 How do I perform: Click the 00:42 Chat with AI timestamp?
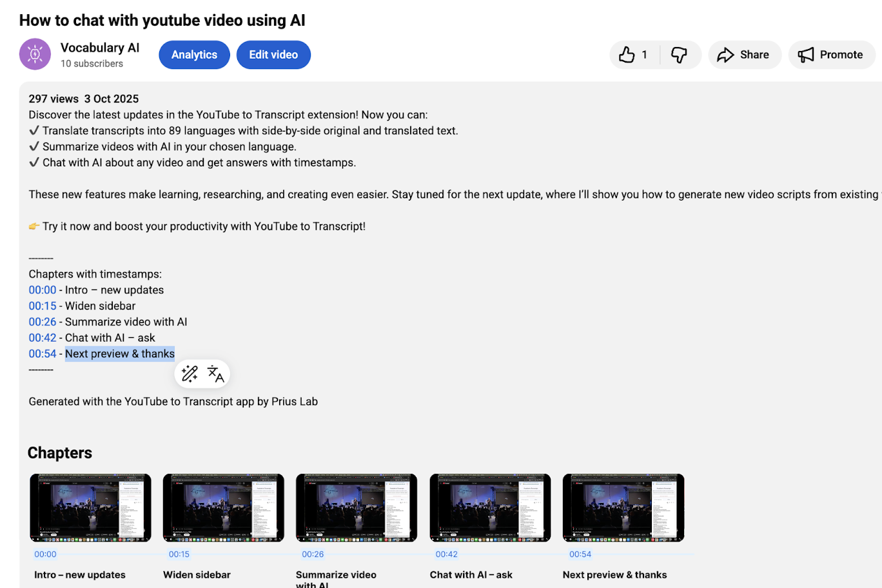pyautogui.click(x=43, y=338)
